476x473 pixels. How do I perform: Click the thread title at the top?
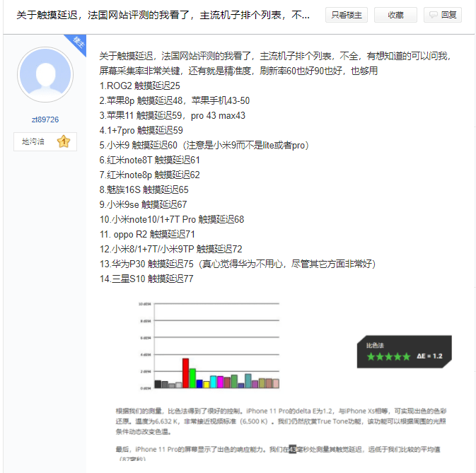(x=163, y=15)
